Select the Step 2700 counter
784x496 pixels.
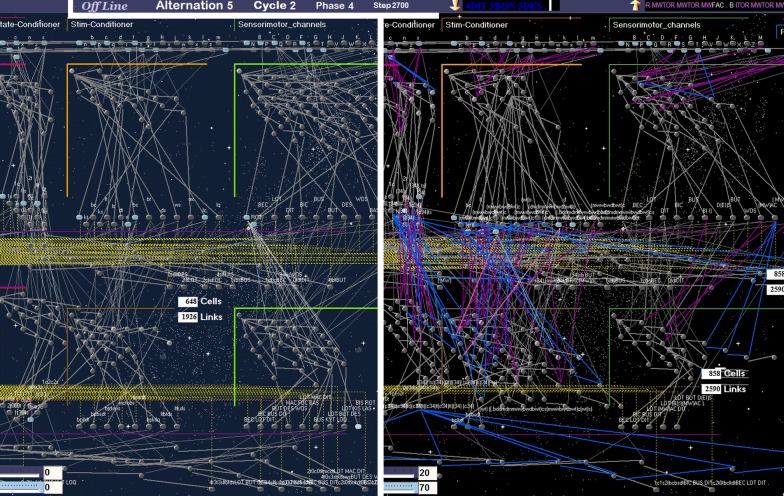390,6
